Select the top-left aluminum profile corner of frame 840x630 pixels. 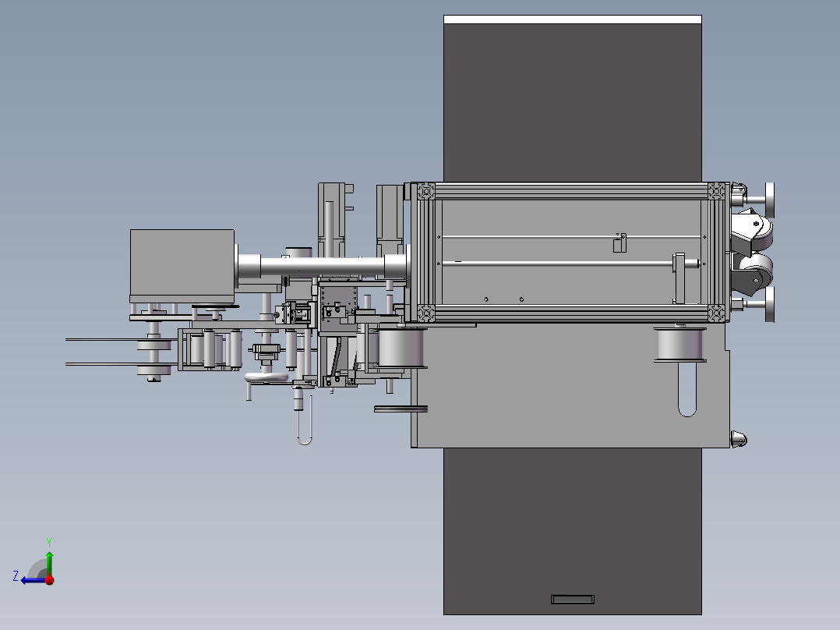click(x=426, y=191)
